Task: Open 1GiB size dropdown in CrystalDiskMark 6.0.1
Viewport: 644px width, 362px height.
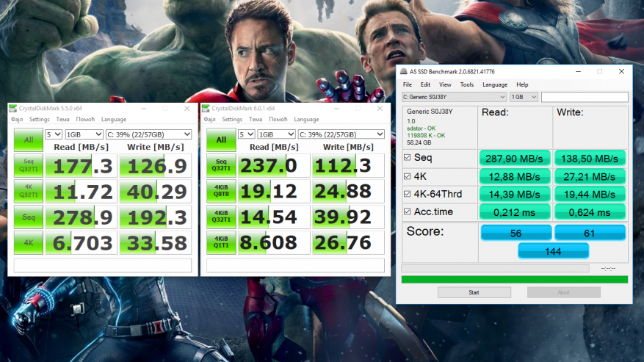Action: coord(276,134)
